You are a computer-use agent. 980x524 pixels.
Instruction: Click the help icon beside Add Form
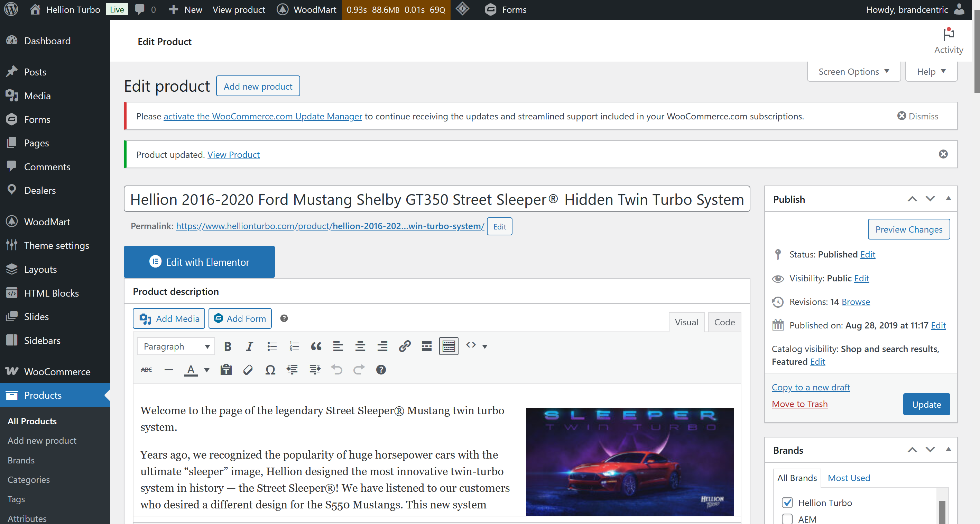click(x=284, y=318)
